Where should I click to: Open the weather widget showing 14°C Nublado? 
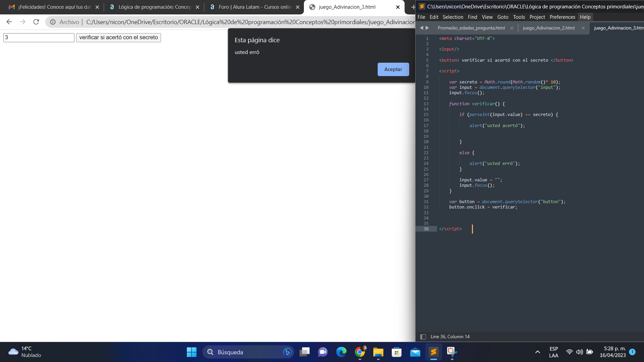tap(25, 352)
